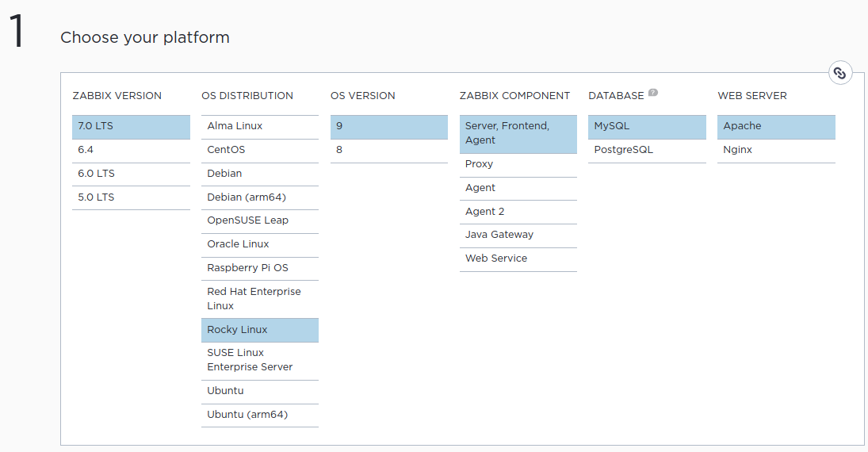This screenshot has width=868, height=452.
Task: Choose OpenSUSE Leap distribution
Action: (259, 220)
